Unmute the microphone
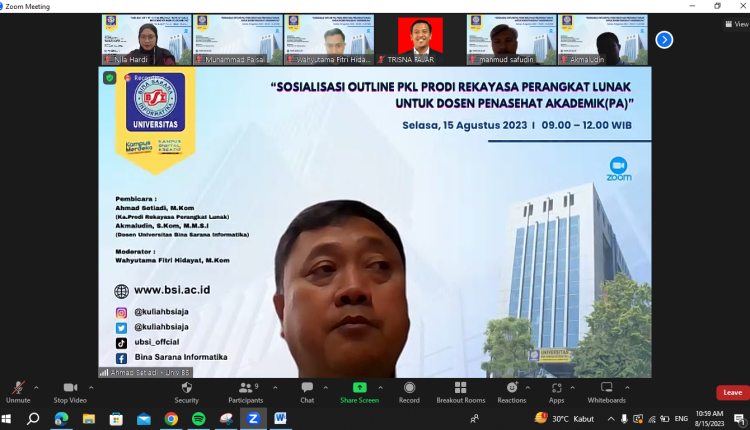 18,392
